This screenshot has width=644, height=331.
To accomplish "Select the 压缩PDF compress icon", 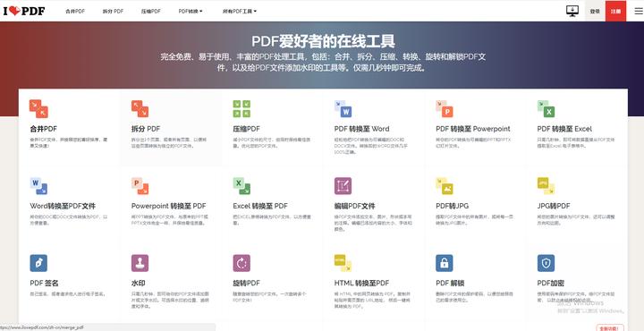I will (241, 109).
